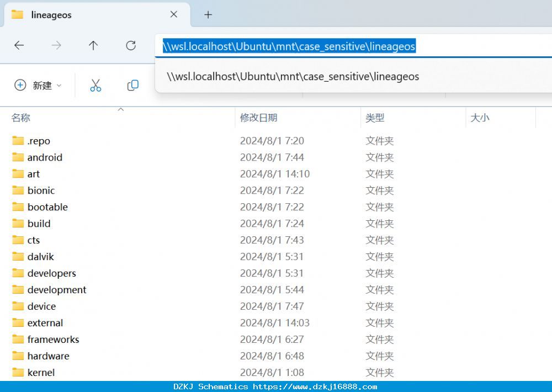Click the folder name 'bionic'
The image size is (552, 392).
pyautogui.click(x=41, y=190)
